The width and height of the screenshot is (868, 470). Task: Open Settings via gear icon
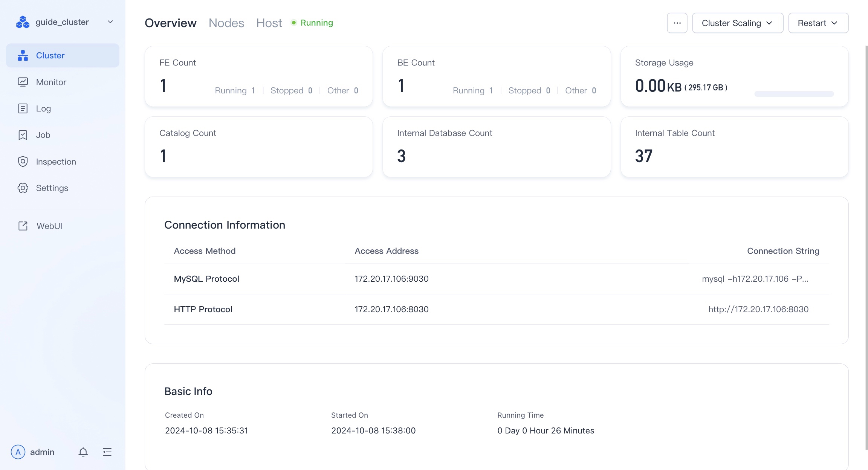click(x=23, y=188)
